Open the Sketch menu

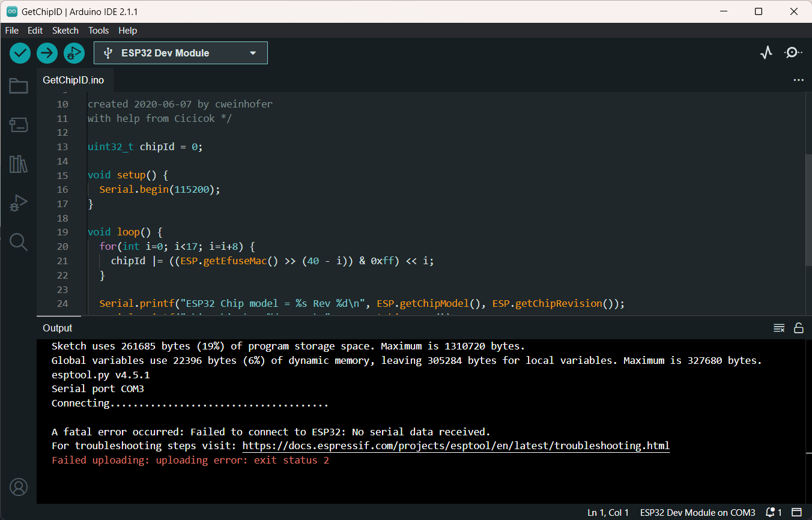point(65,31)
